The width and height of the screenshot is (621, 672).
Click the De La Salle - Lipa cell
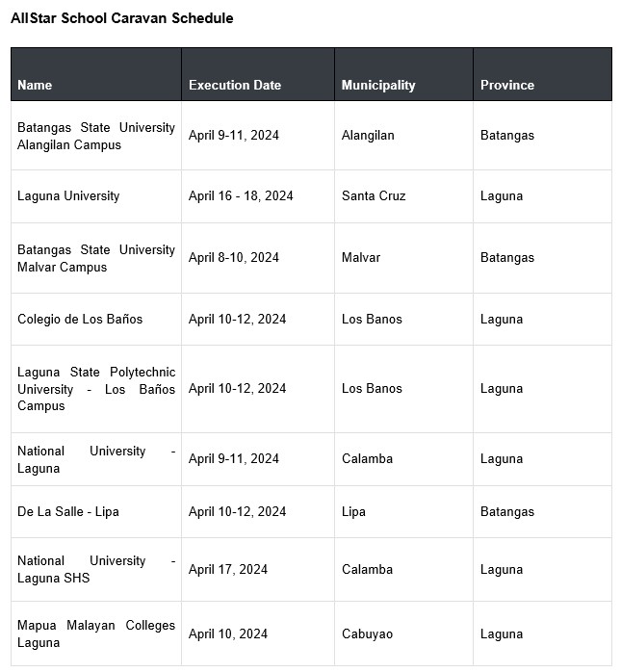[x=68, y=511]
